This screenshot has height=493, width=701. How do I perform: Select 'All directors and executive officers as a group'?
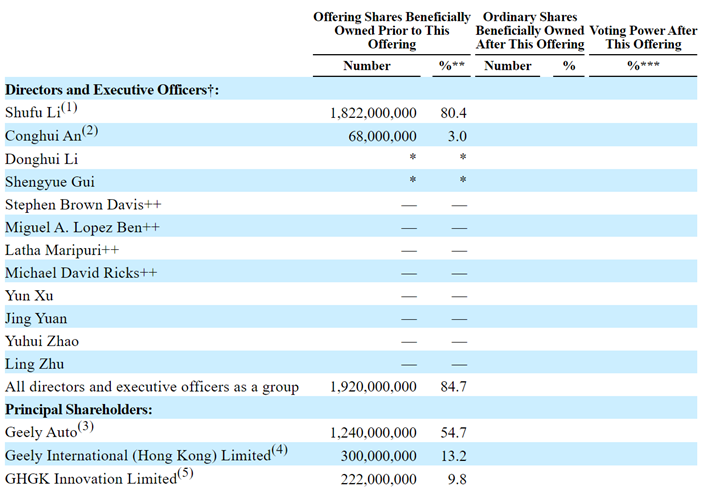click(x=152, y=387)
